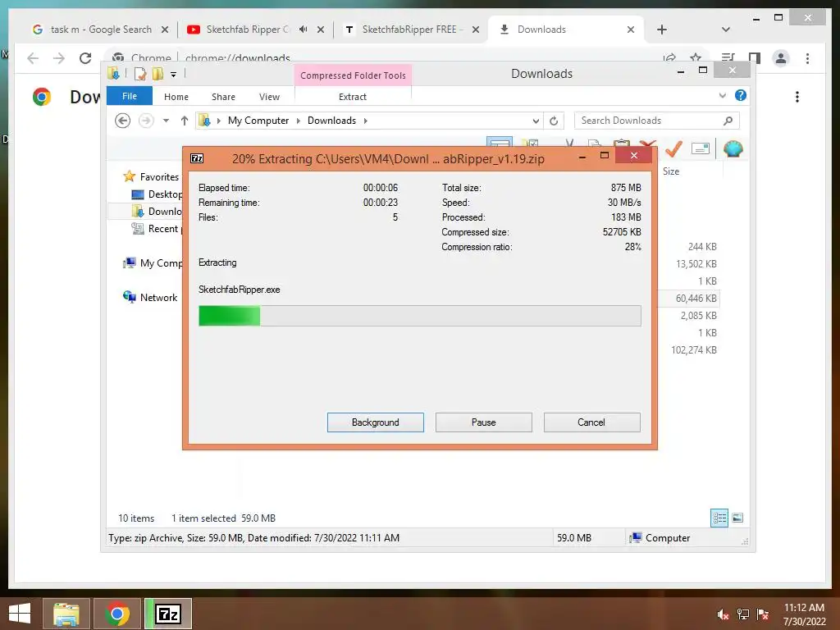Select the file row sized 102,274 KB
Image resolution: width=840 pixels, height=630 pixels.
click(x=694, y=349)
